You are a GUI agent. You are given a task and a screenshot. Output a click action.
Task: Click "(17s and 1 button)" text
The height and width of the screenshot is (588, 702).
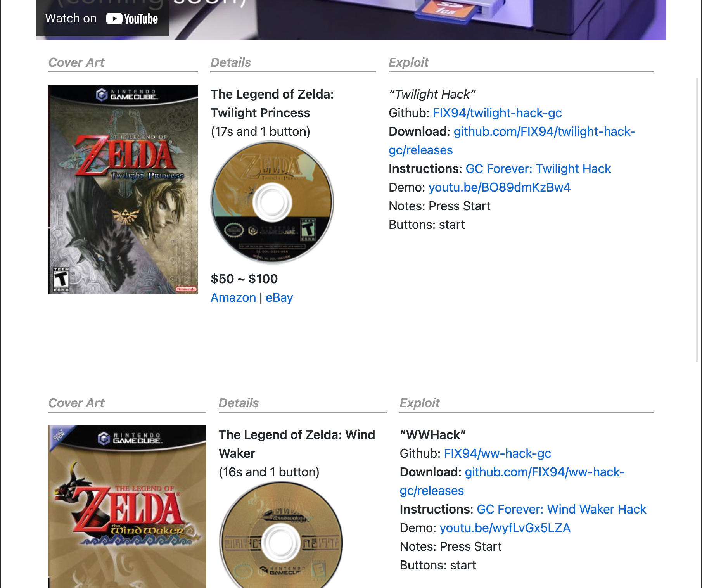pos(261,131)
